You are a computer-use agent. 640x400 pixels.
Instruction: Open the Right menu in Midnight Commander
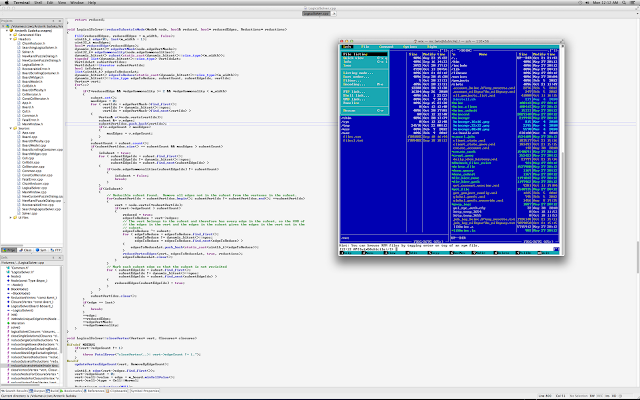[432, 47]
